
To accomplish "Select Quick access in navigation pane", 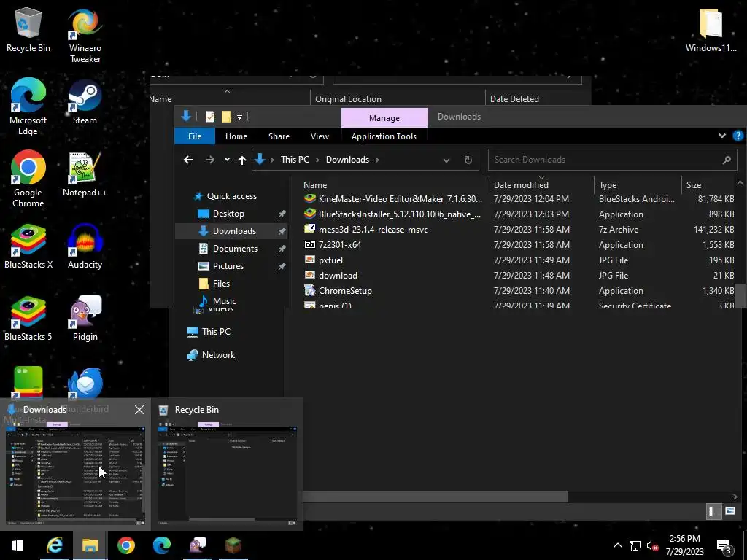I will (231, 196).
